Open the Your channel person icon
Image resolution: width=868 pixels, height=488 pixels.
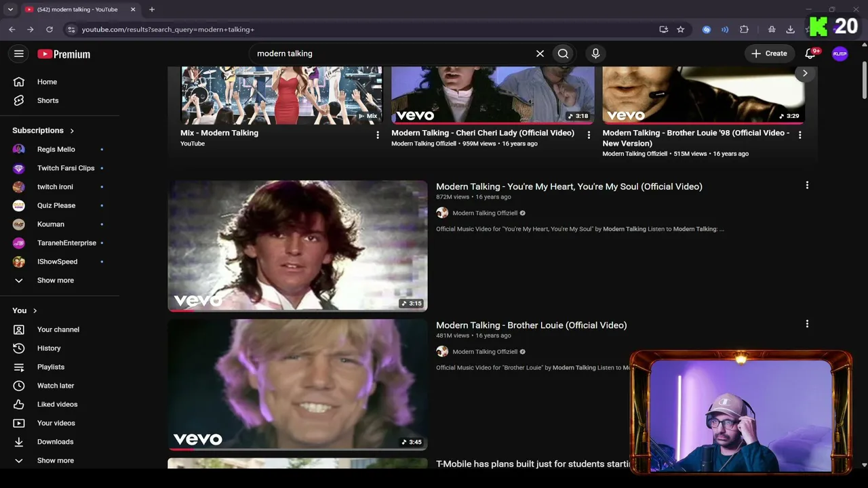pyautogui.click(x=19, y=329)
